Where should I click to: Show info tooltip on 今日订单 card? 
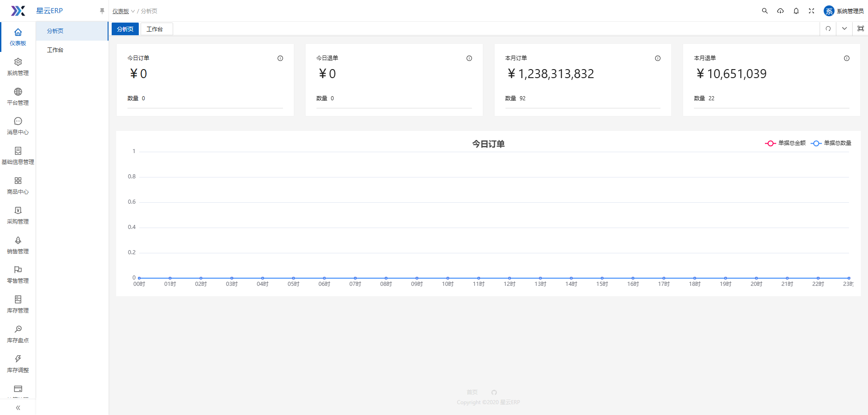280,58
